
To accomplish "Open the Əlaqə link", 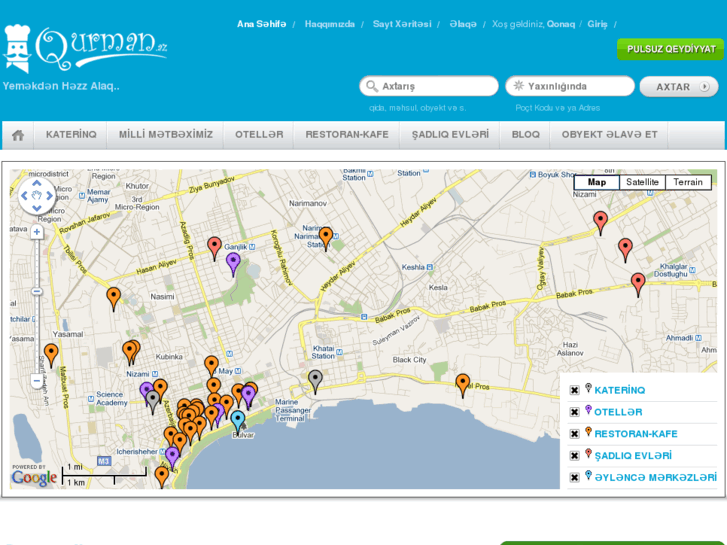I will [x=463, y=24].
